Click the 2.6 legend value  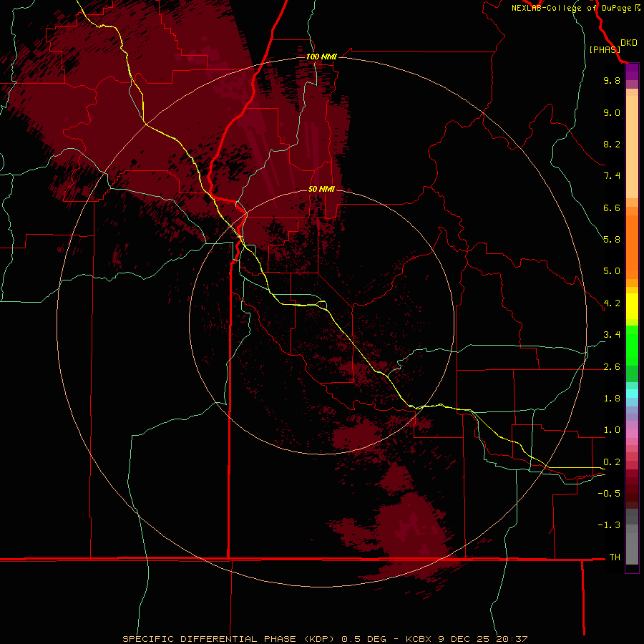pos(612,367)
